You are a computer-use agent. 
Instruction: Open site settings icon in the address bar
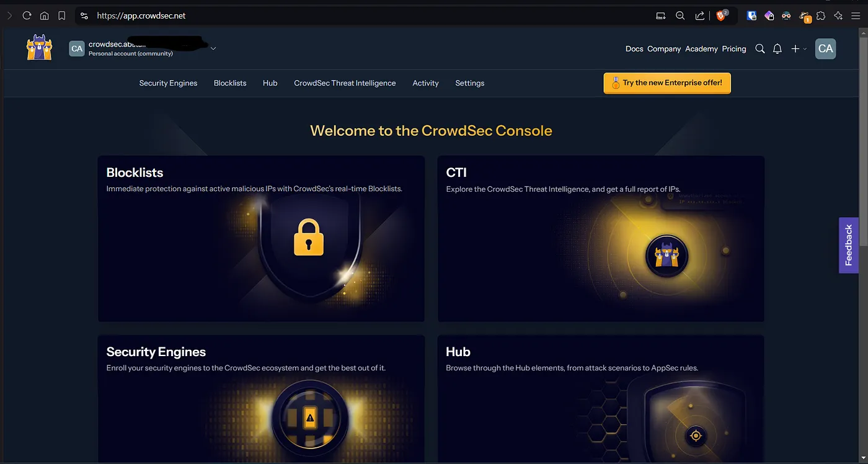tap(84, 16)
